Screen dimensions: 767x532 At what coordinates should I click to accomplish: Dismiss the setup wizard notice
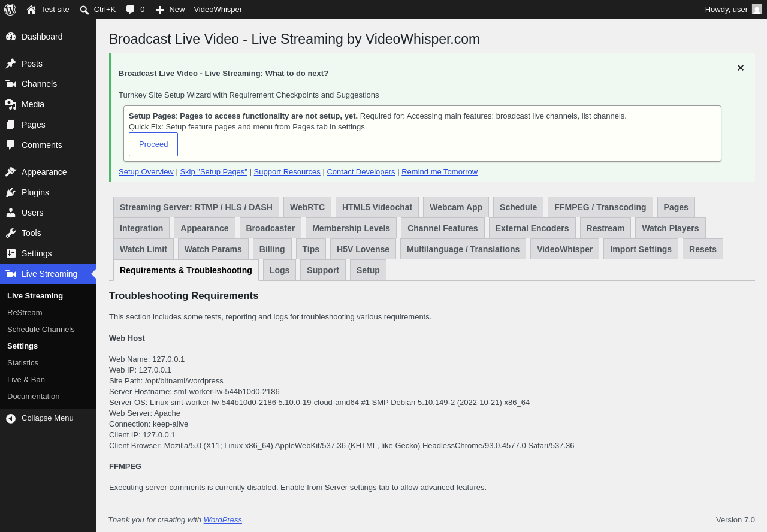coord(741,68)
